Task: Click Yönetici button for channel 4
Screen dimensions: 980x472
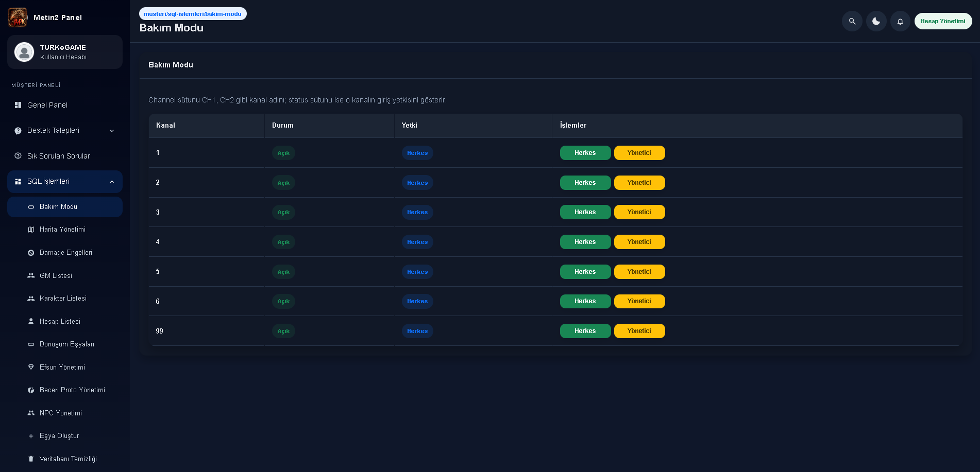Action: 639,242
